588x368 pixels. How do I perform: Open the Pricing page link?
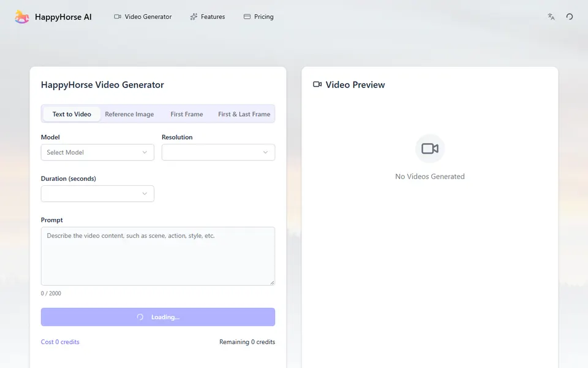[258, 17]
